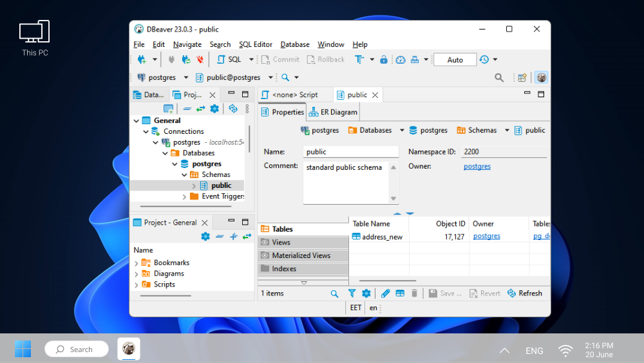Click the transaction log clock icon
The height and width of the screenshot is (363, 644).
484,60
